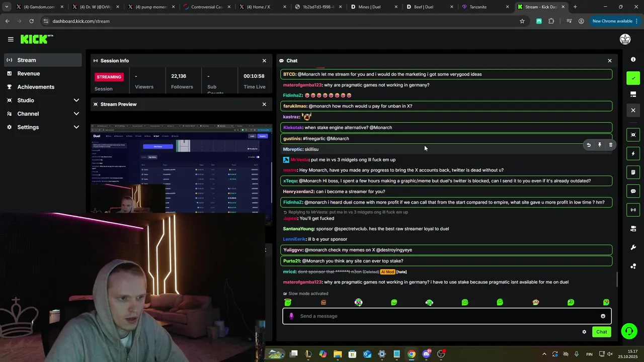Bookmark this page with star icon
Screen dimensions: 644x362
[x=522, y=21]
